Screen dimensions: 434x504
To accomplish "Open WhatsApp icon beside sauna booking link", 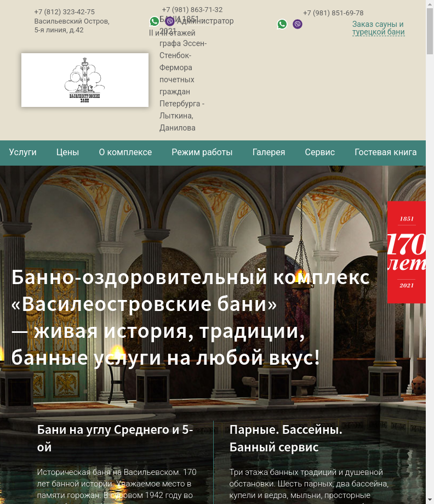I will 282,24.
